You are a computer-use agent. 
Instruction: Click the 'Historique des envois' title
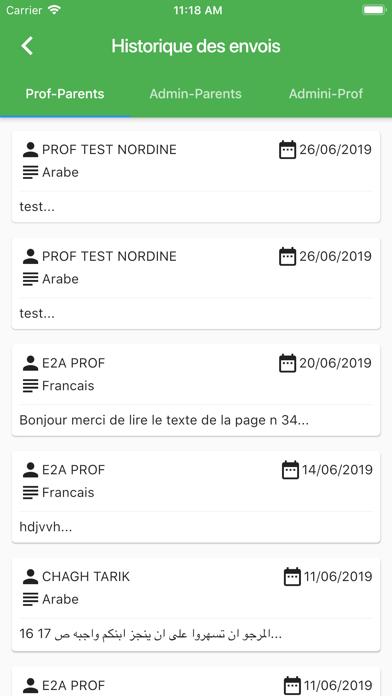(196, 46)
